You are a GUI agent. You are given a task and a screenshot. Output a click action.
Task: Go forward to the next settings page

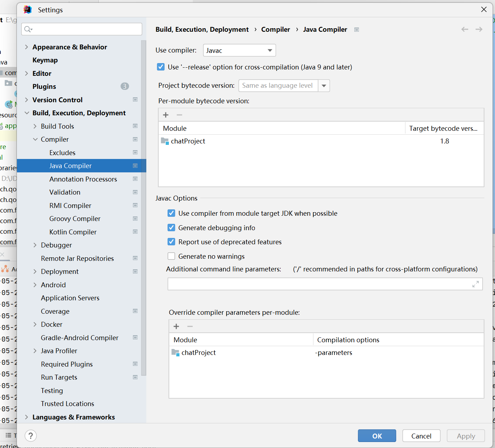pos(479,29)
